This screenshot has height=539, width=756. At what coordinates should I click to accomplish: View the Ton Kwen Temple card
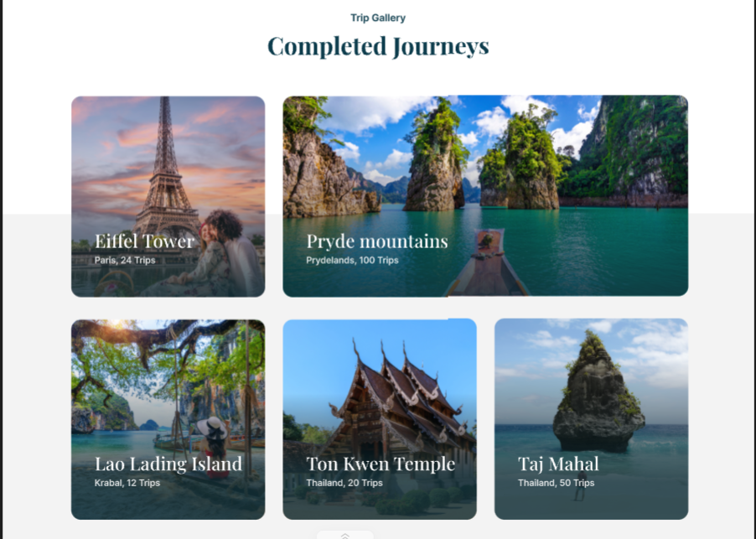pyautogui.click(x=380, y=419)
